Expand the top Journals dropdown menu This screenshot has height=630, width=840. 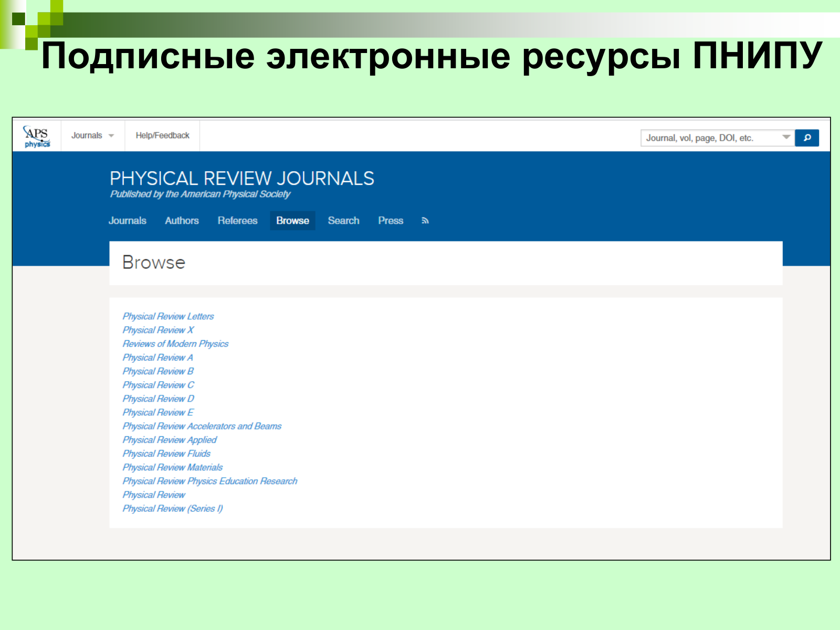pyautogui.click(x=93, y=135)
